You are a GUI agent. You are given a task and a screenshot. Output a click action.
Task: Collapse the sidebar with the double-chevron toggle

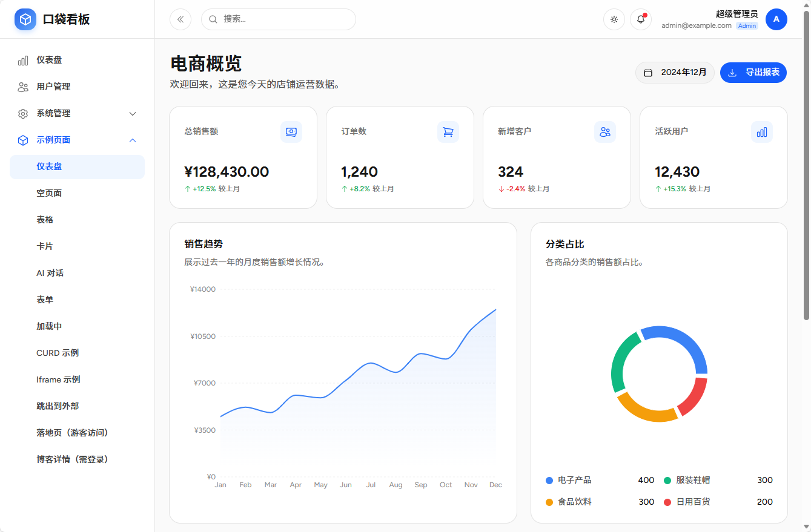point(180,19)
